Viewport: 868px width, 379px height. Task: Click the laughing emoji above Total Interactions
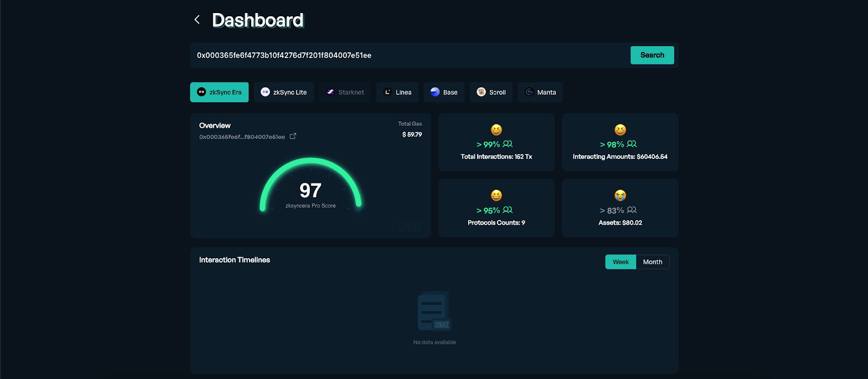(x=496, y=130)
